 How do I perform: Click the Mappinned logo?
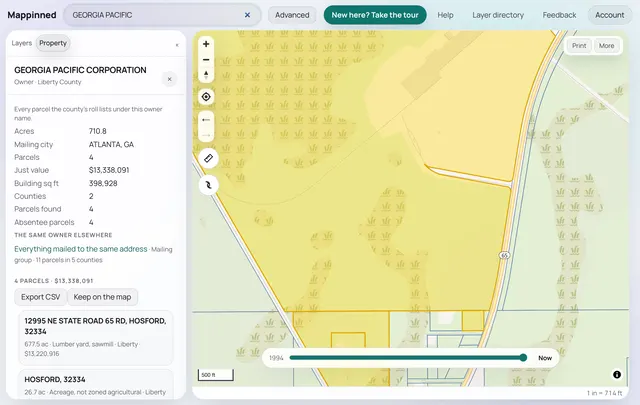32,15
